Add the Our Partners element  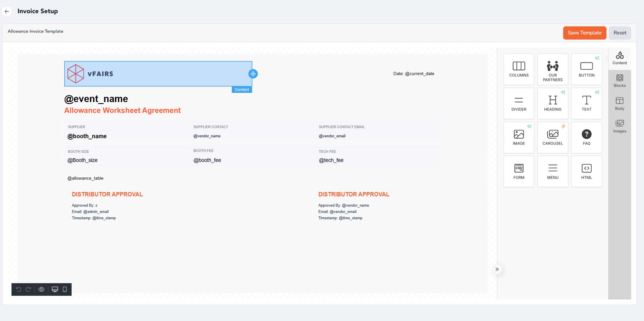click(552, 69)
